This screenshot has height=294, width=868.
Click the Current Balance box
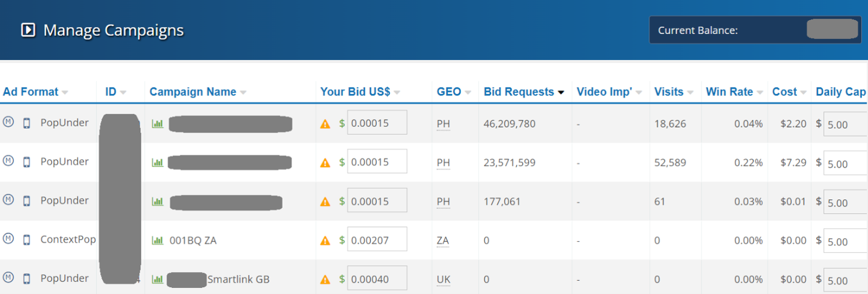pyautogui.click(x=755, y=30)
